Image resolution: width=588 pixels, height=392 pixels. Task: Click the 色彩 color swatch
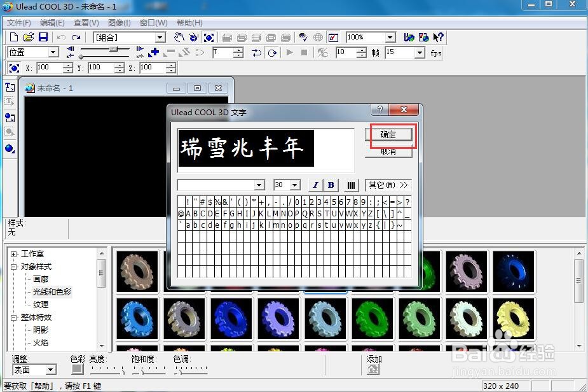click(x=78, y=370)
